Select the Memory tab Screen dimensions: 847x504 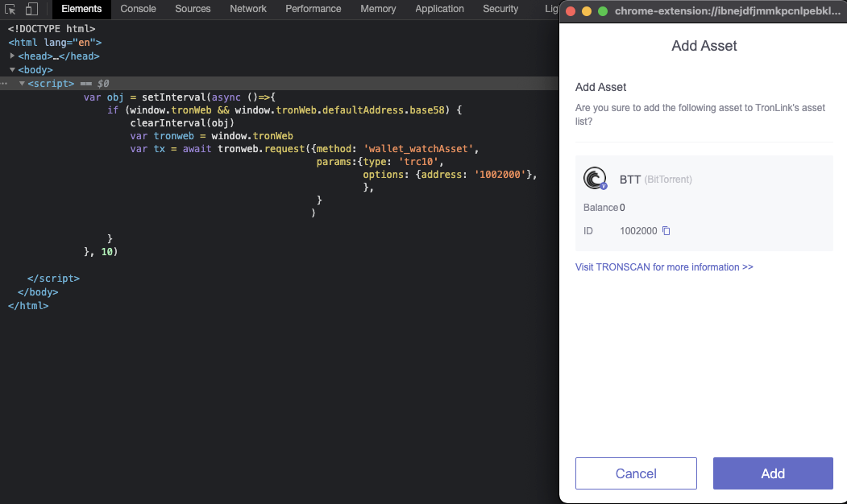click(x=378, y=9)
